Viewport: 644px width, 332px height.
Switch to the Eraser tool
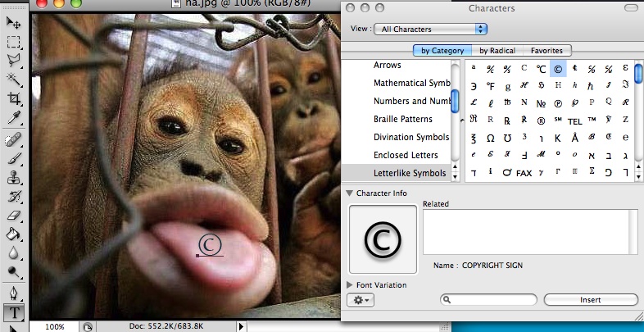(14, 216)
